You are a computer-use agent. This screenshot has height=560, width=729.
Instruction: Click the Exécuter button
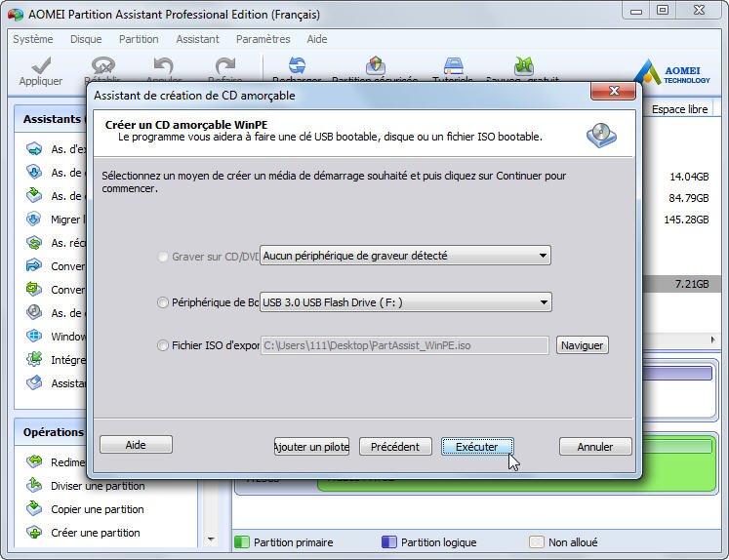477,447
